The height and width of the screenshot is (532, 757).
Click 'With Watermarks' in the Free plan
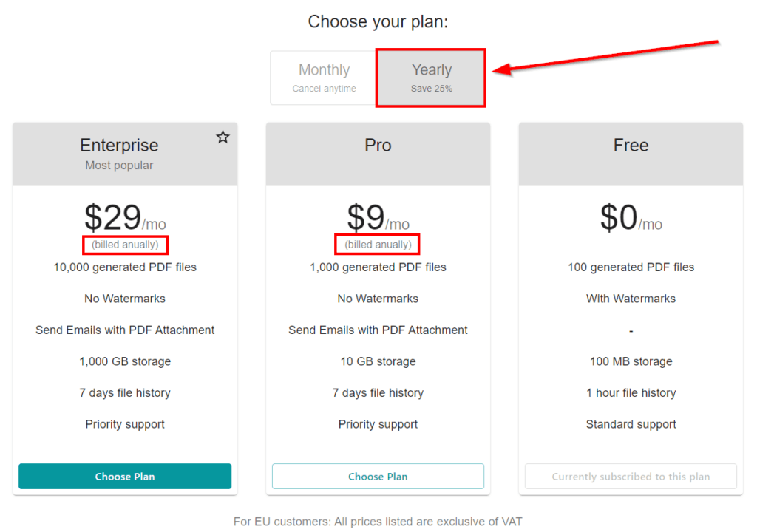pos(631,299)
